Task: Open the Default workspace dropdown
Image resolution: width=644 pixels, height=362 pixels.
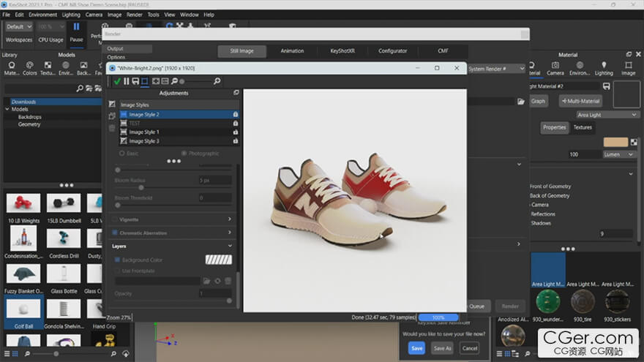Action: click(x=19, y=26)
